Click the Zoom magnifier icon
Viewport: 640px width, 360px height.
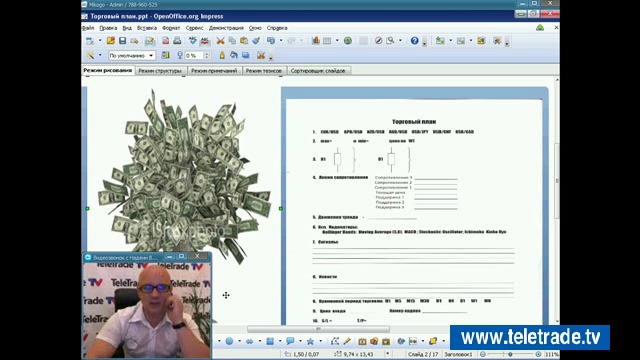point(390,40)
